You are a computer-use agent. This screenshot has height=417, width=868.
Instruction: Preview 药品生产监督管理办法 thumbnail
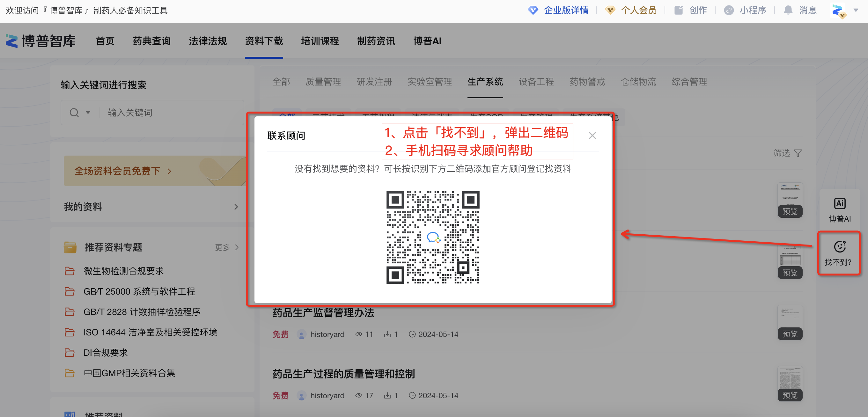coord(790,323)
